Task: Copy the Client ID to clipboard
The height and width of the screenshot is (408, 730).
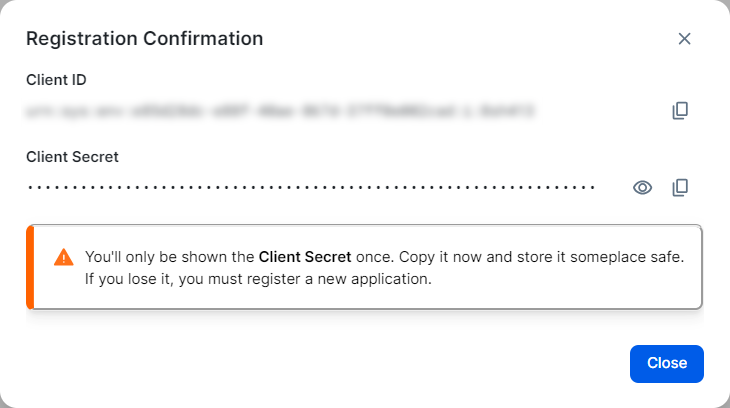Action: pyautogui.click(x=680, y=111)
